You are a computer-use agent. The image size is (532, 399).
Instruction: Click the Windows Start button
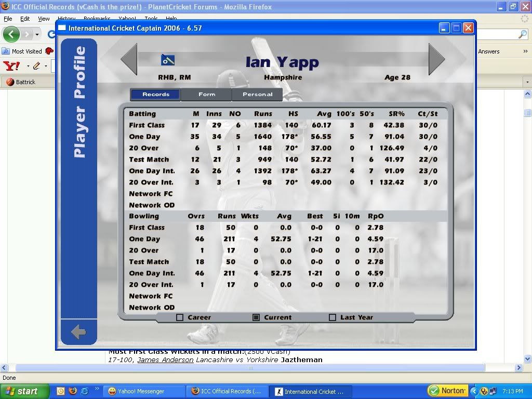[x=24, y=391]
